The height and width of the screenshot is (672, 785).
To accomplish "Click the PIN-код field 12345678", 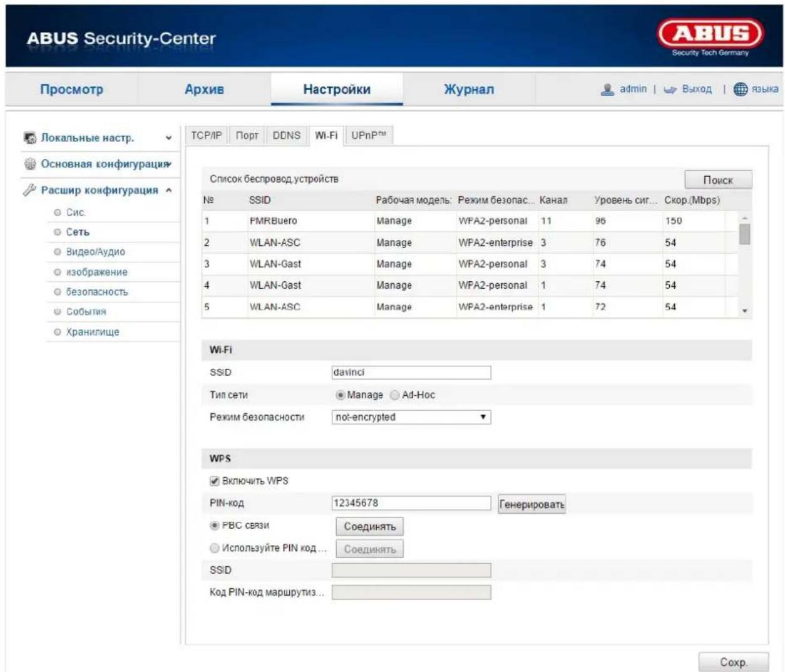I will pyautogui.click(x=411, y=503).
